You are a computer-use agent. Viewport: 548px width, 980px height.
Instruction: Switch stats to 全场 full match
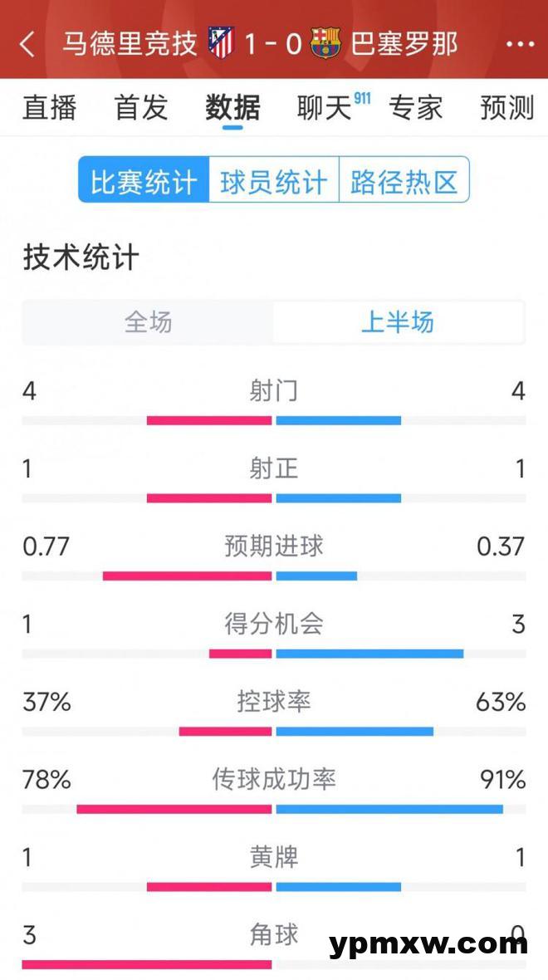pos(148,322)
